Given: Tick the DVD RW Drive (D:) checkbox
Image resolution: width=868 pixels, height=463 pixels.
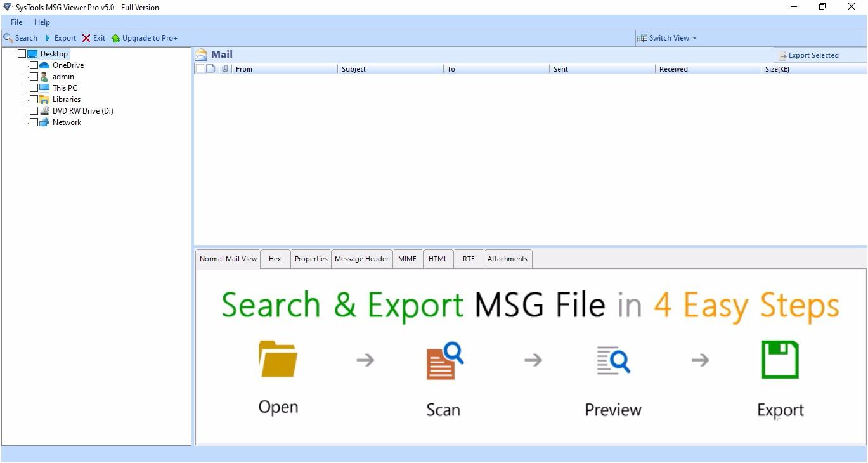Looking at the screenshot, I should [34, 111].
